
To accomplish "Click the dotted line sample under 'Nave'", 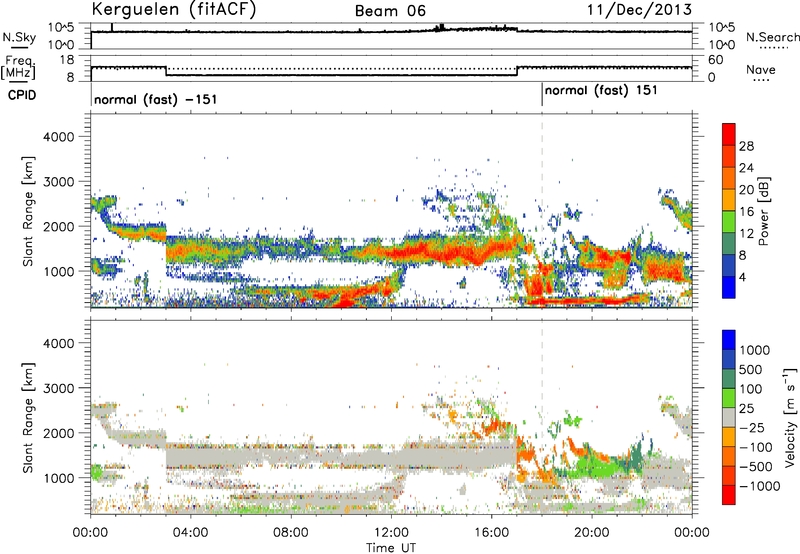I will (x=762, y=80).
